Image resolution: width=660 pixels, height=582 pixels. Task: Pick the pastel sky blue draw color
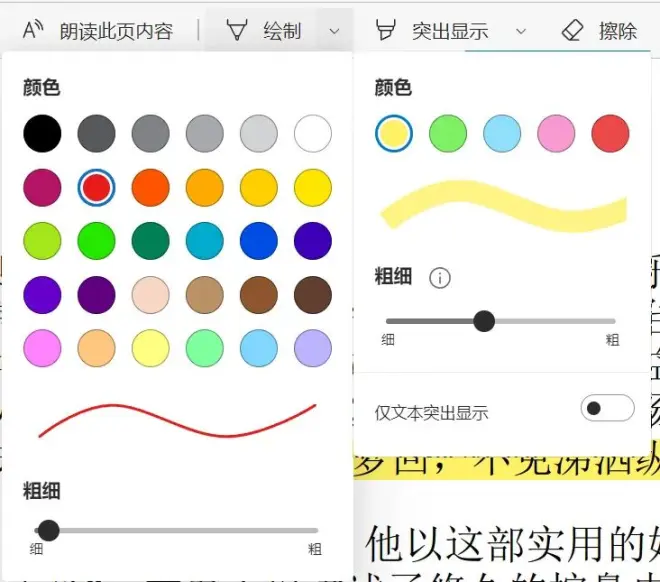point(259,348)
